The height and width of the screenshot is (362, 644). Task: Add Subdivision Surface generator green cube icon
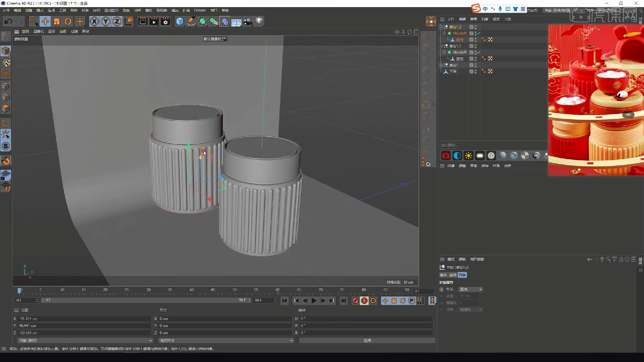tap(203, 21)
